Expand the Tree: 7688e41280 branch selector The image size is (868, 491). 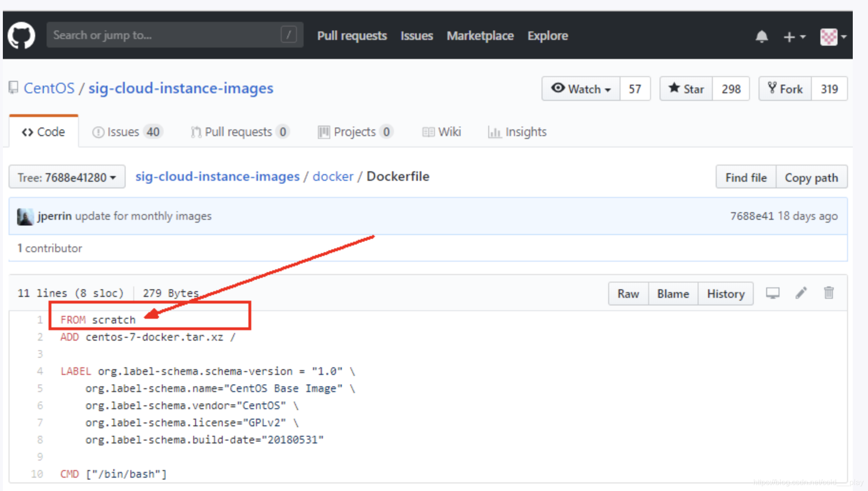(67, 177)
